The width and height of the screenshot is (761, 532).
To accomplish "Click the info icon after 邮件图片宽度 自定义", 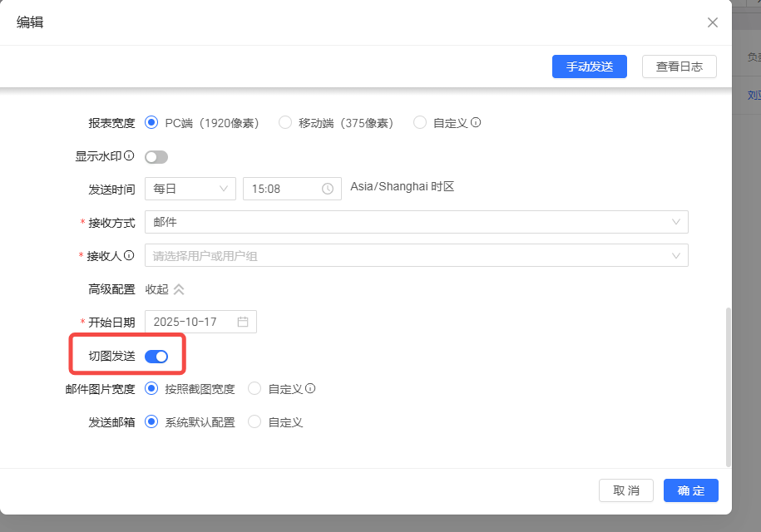I will [x=310, y=389].
